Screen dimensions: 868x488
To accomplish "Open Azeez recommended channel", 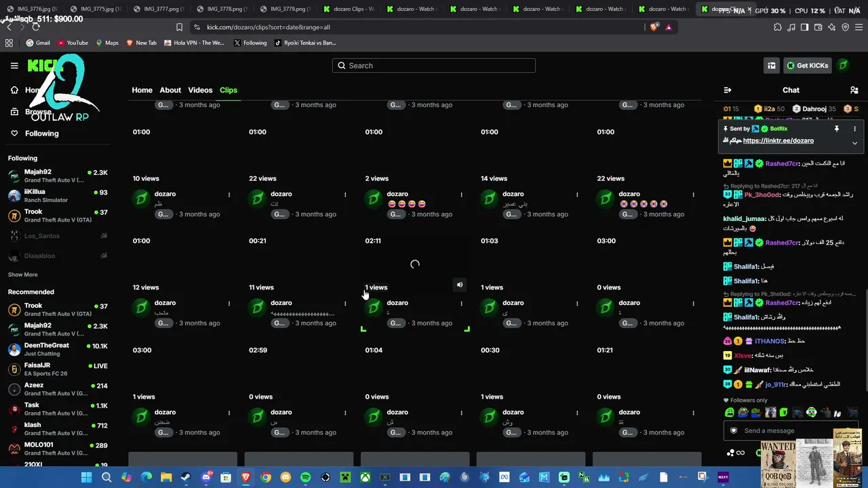I will [x=58, y=390].
